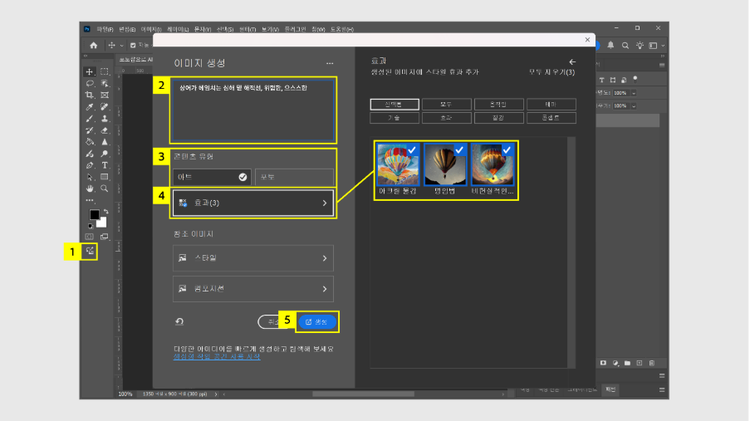
Task: Toggle layer filtering switch in Layers panel
Action: [635, 79]
